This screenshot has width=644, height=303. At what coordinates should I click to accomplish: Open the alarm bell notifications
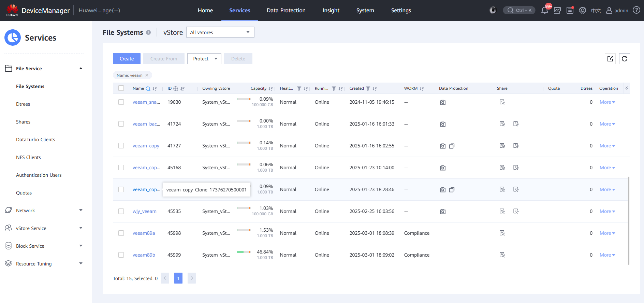pos(545,10)
